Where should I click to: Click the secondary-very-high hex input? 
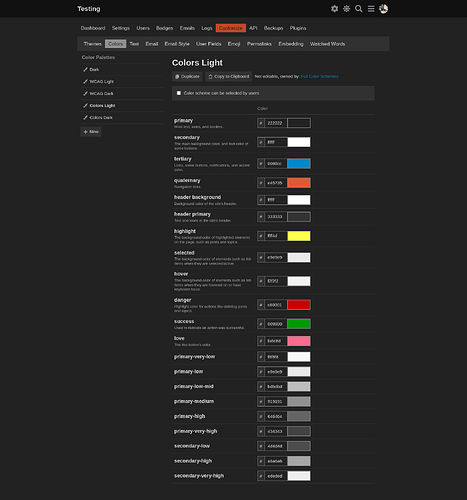276,476
